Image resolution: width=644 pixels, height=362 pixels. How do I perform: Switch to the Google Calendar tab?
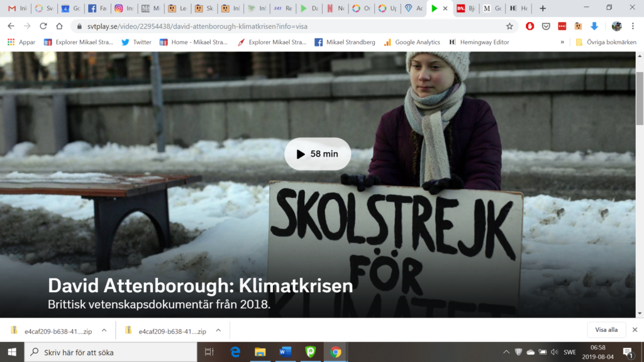pyautogui.click(x=70, y=8)
